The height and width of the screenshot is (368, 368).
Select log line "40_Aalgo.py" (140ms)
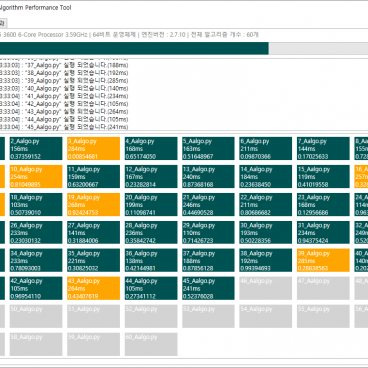pyautogui.click(x=64, y=88)
